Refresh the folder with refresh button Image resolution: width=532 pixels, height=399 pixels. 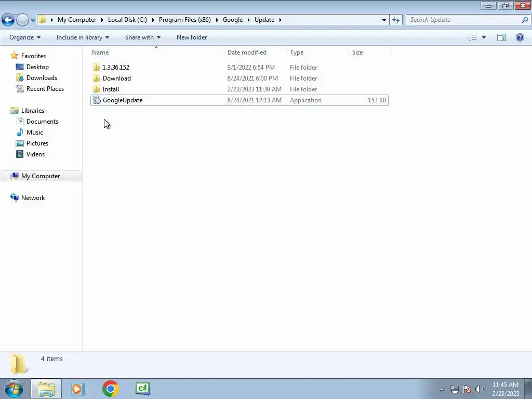pos(396,20)
